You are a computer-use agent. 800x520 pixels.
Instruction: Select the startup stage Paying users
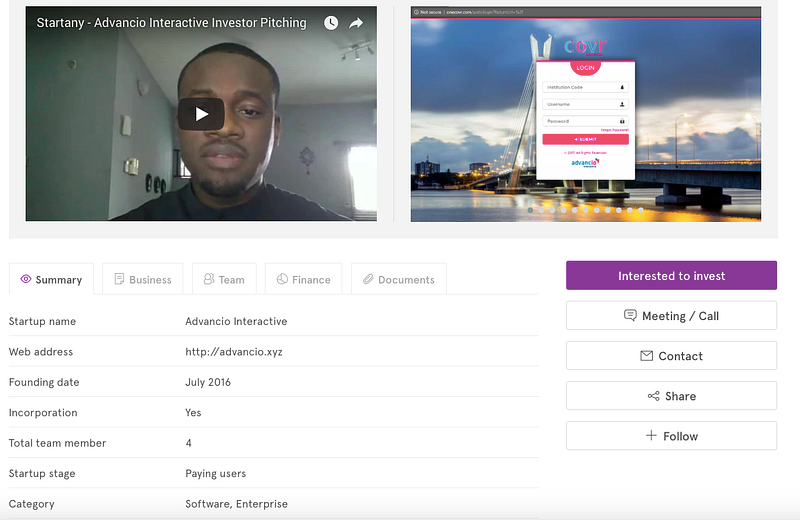pos(215,474)
